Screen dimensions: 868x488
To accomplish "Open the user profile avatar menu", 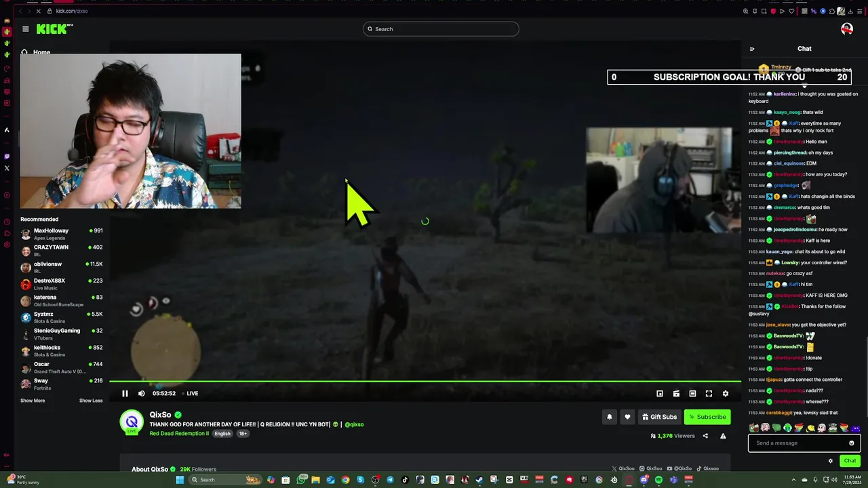I will pos(846,28).
